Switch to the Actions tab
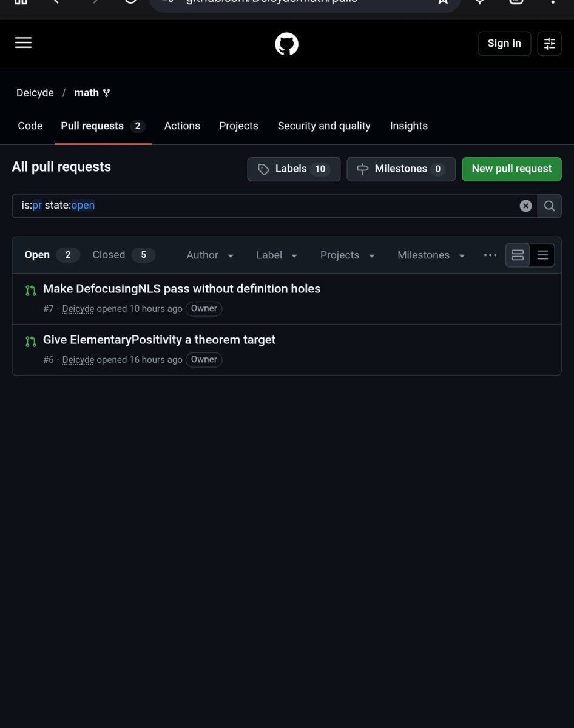 (x=182, y=126)
